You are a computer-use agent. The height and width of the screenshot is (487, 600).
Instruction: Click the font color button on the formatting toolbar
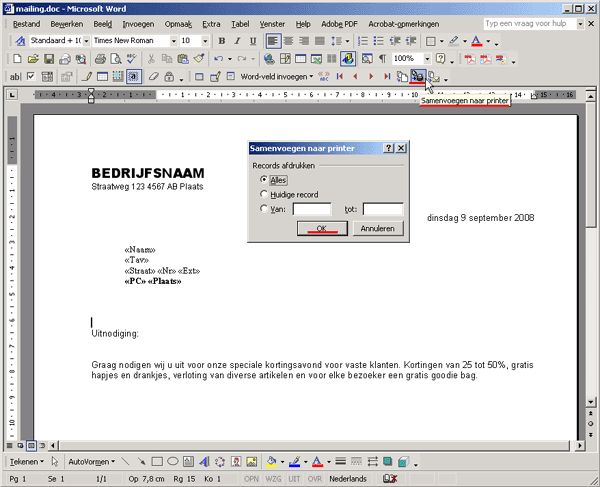(x=476, y=41)
